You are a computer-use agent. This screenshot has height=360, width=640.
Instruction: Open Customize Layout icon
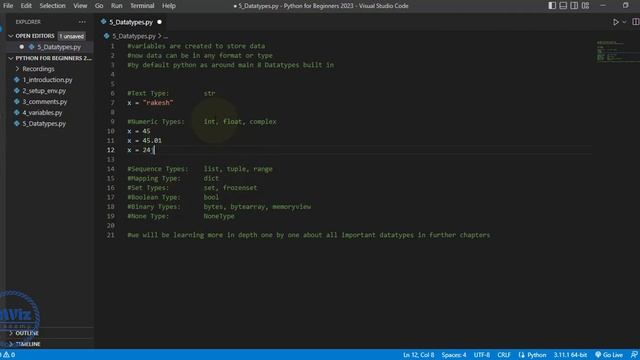(x=585, y=6)
